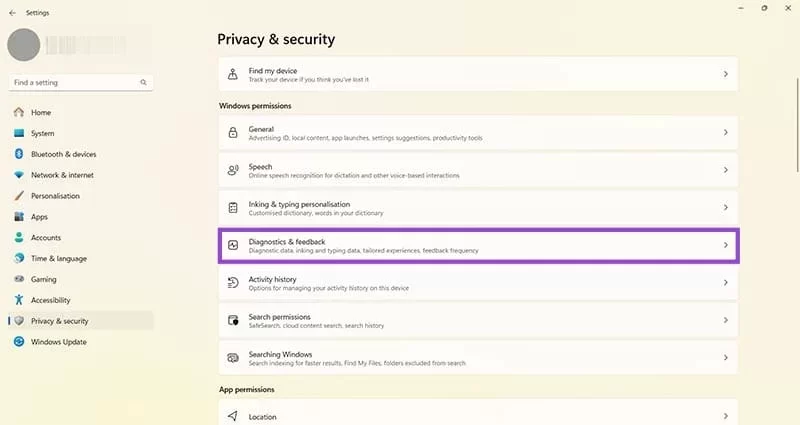Image resolution: width=800 pixels, height=425 pixels.
Task: Expand the Diagnostics & feedback chevron
Action: point(725,245)
